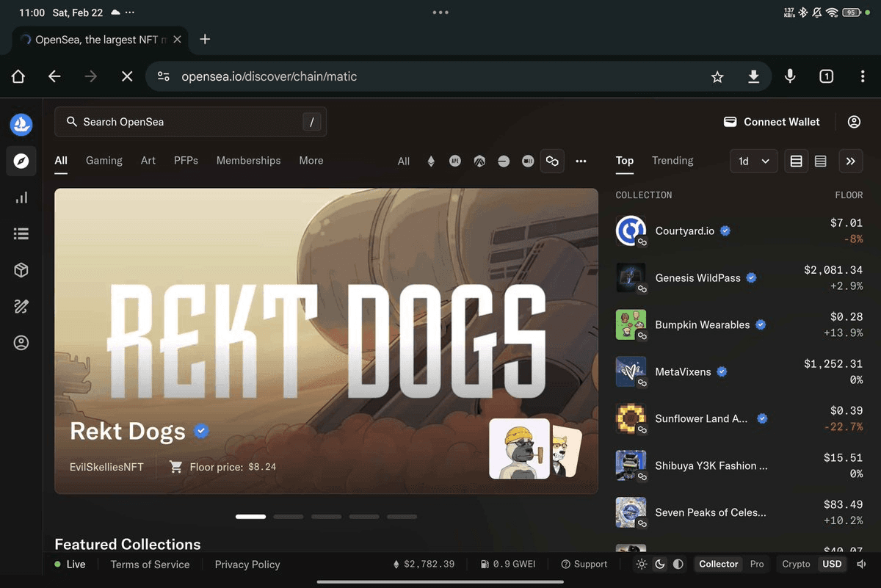Open the Studio pencil sidebar icon
Image resolution: width=881 pixels, height=588 pixels.
21,307
